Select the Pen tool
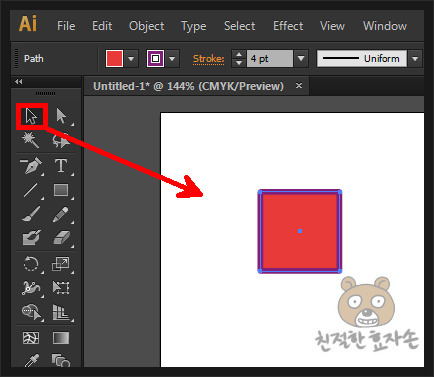The image size is (434, 377). click(31, 165)
